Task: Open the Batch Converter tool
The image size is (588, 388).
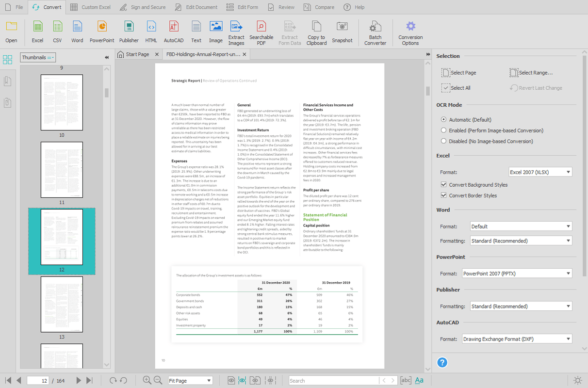Action: click(x=375, y=32)
